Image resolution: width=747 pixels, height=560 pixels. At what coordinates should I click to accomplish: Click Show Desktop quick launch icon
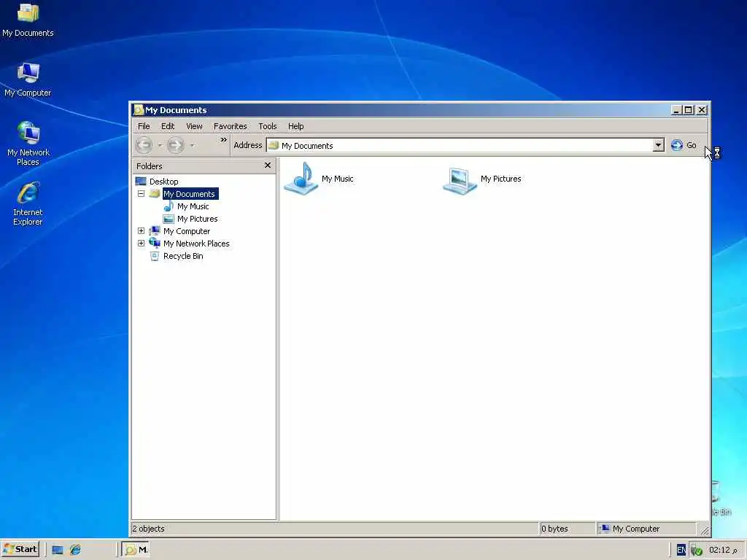tap(58, 550)
